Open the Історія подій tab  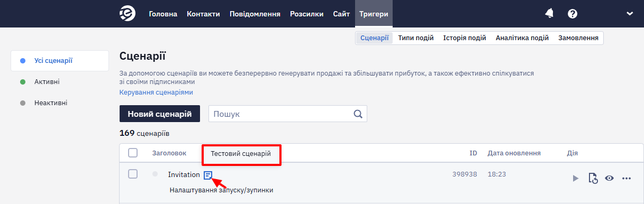(x=465, y=38)
